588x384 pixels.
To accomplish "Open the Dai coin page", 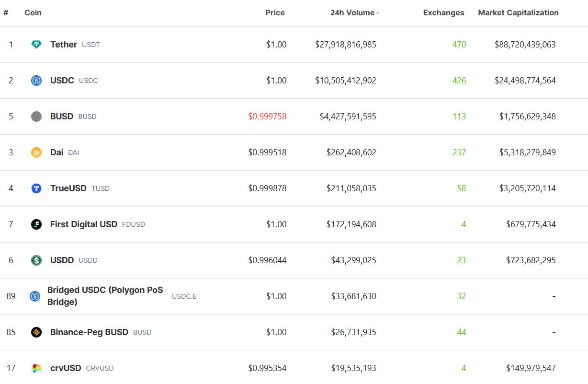I will click(57, 152).
